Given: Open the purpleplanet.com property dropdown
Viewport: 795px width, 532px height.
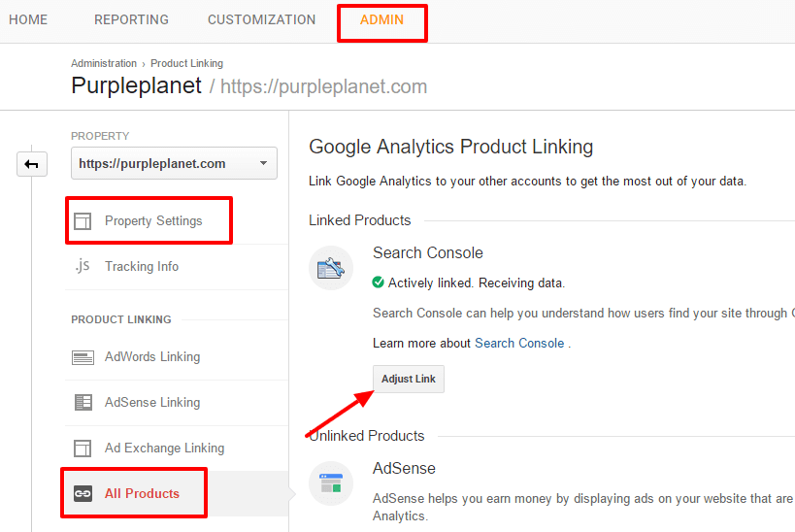Looking at the screenshot, I should click(x=174, y=163).
